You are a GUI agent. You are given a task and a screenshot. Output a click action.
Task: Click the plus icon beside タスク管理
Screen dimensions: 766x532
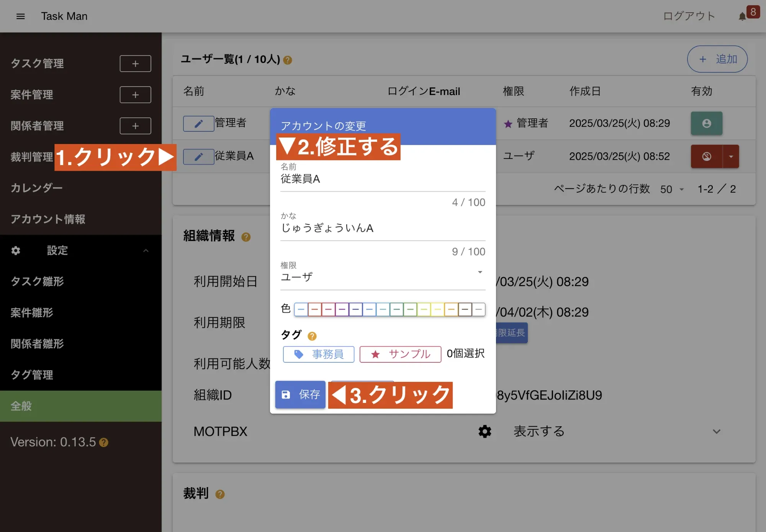(135, 64)
